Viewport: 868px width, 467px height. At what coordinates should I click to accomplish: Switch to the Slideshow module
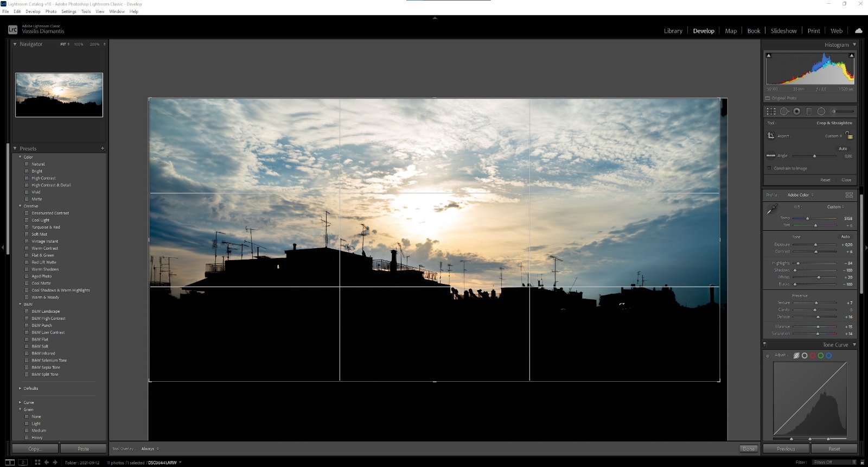[x=784, y=31]
